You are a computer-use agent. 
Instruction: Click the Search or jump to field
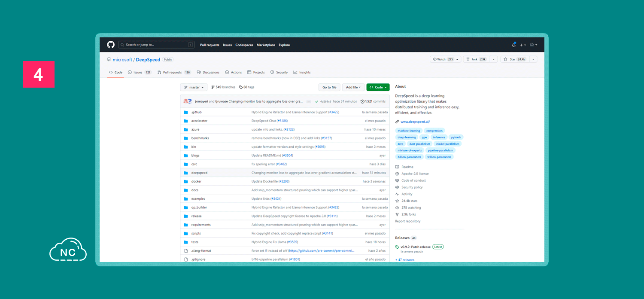click(x=156, y=45)
